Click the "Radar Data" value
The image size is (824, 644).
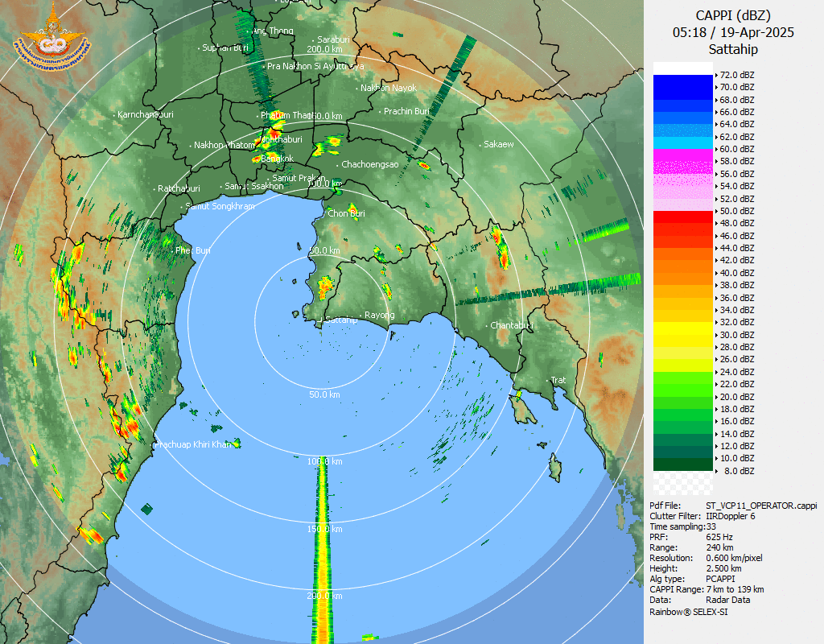pyautogui.click(x=727, y=601)
